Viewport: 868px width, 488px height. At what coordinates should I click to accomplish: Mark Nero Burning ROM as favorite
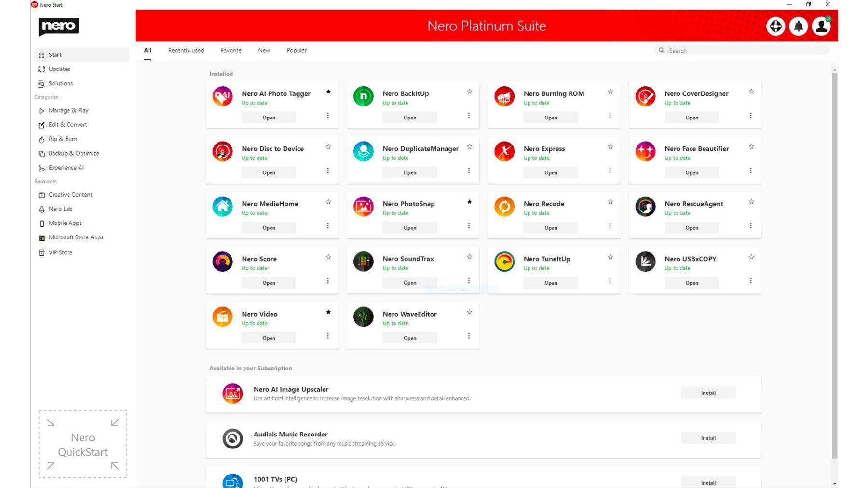(610, 92)
